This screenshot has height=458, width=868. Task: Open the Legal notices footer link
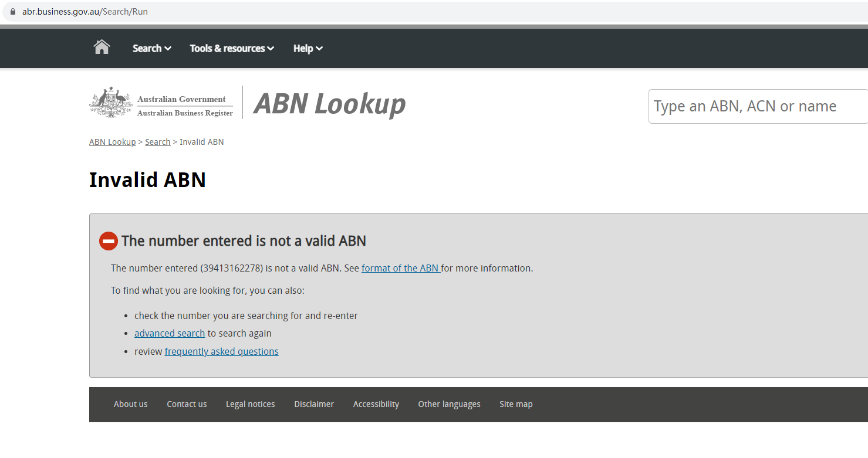click(251, 404)
